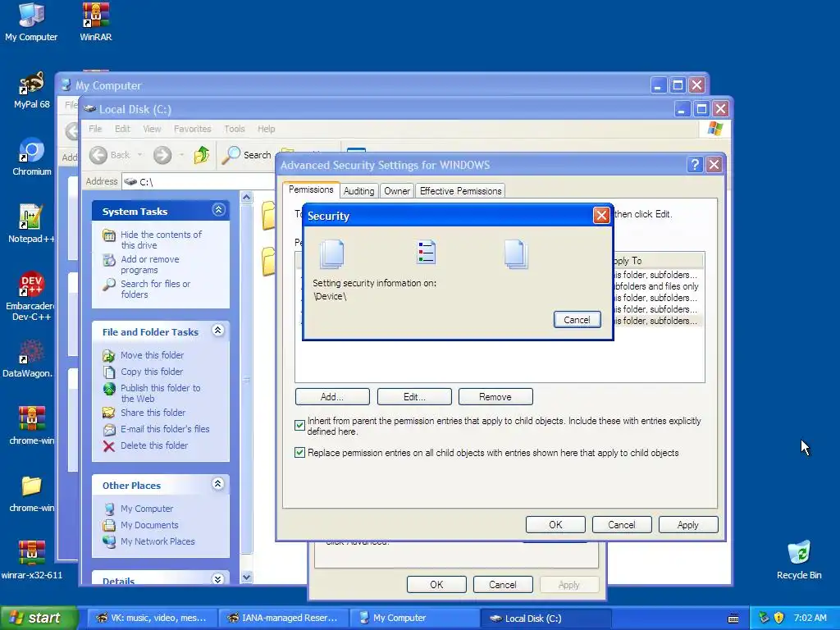The image size is (840, 630).
Task: Click OK in the properties dialog behind
Action: [436, 585]
